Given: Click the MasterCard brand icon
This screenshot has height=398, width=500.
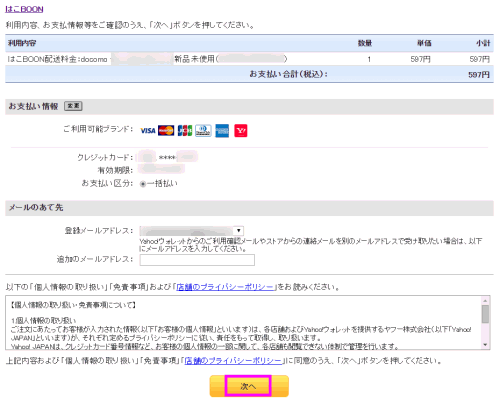Looking at the screenshot, I should pos(166,131).
